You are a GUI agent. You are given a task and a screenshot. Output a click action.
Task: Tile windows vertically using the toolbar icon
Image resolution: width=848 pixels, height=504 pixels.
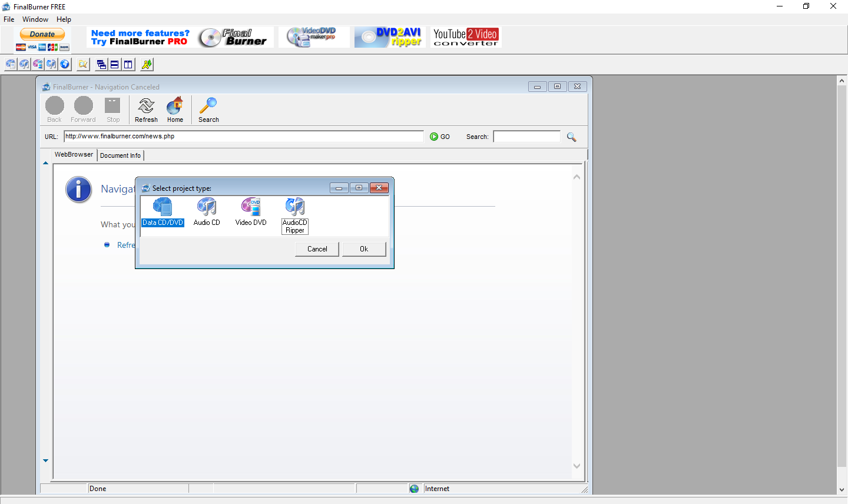coord(128,64)
